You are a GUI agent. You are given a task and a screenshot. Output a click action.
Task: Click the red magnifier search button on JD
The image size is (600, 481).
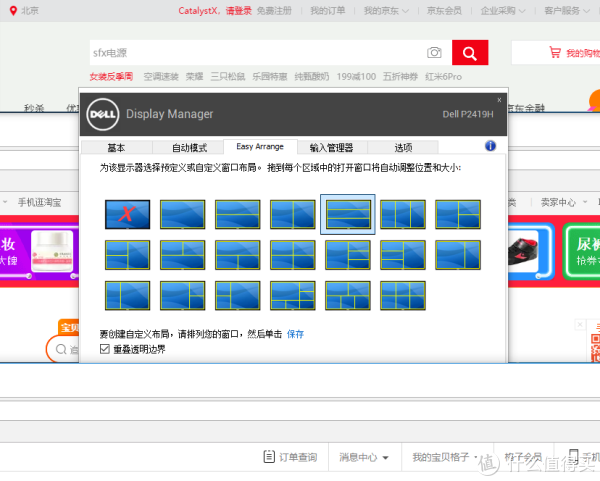coord(470,52)
